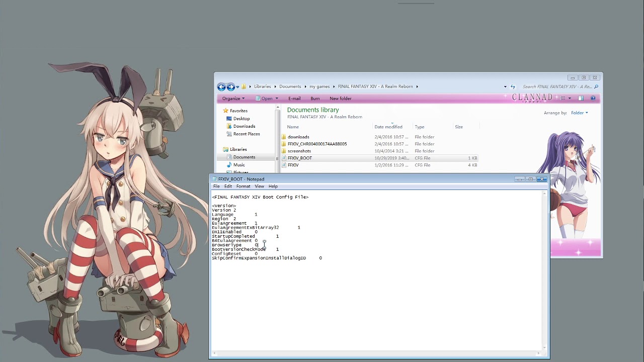644x362 pixels.
Task: Open Notepad Edit menu
Action: (228, 186)
